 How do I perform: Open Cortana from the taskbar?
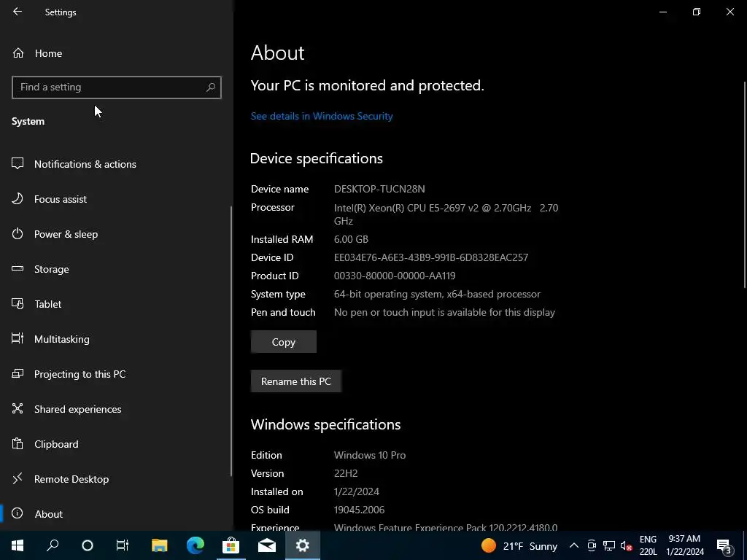(x=88, y=545)
